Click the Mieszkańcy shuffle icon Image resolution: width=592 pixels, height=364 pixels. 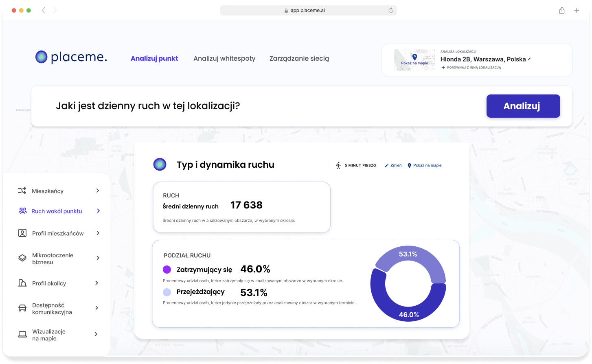tap(22, 191)
